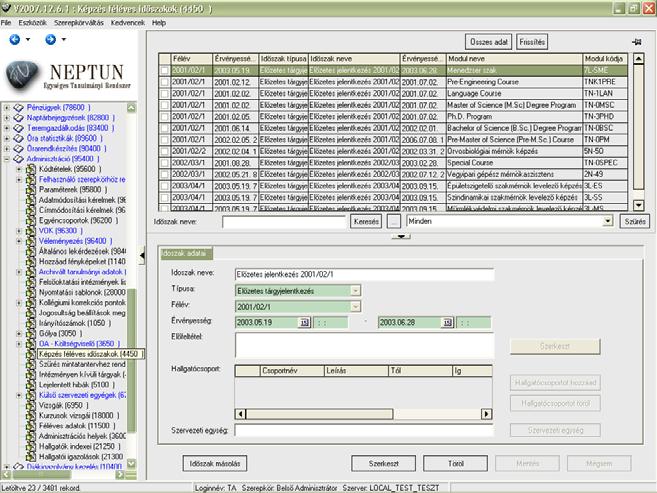Check the Pre-Engineering Course row checkbox
This screenshot has width=657, height=493.
point(165,82)
